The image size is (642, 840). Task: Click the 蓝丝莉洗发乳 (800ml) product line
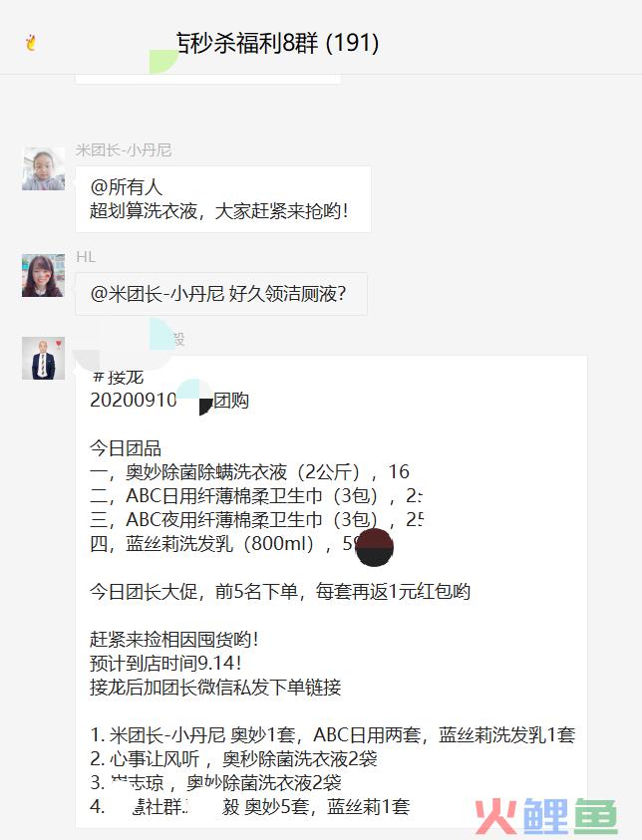(241, 544)
